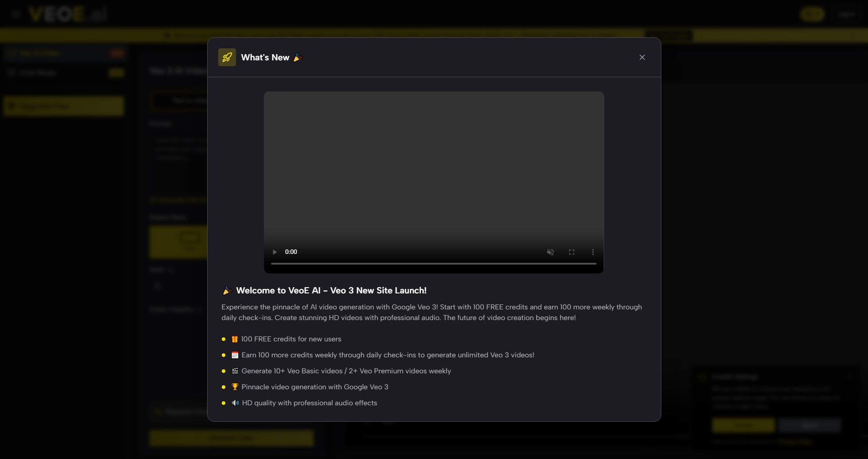The image size is (868, 459).
Task: Open the video in fullscreen
Action: pyautogui.click(x=571, y=252)
